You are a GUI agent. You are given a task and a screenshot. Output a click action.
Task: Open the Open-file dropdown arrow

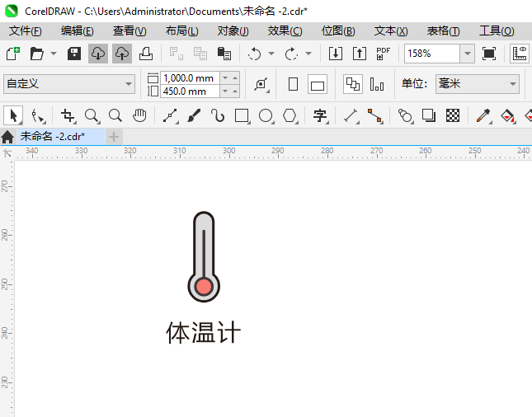tap(54, 54)
